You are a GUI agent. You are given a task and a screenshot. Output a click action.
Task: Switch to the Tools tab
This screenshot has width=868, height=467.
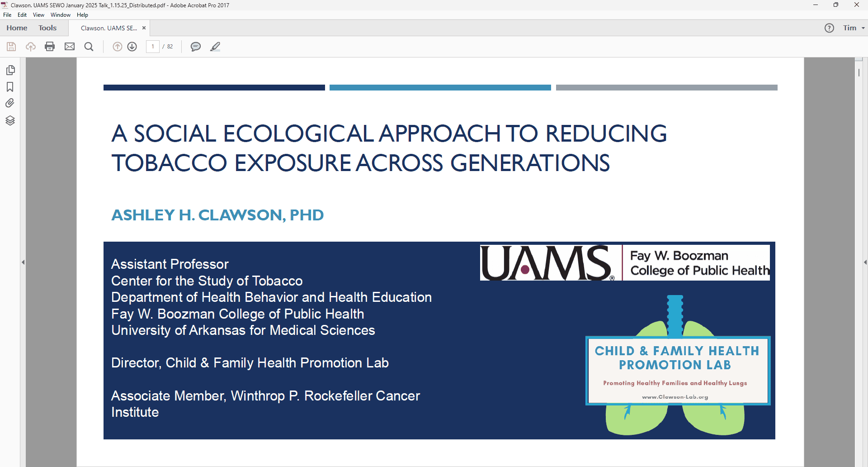pos(47,28)
